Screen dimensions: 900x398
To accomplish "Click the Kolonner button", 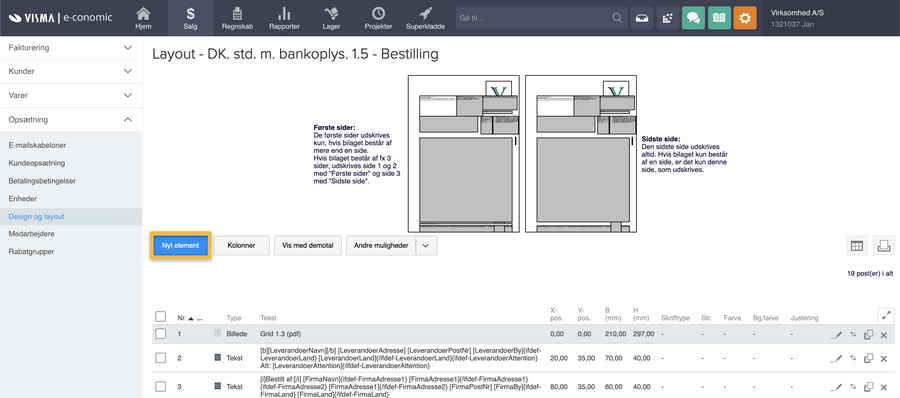I will pos(241,245).
